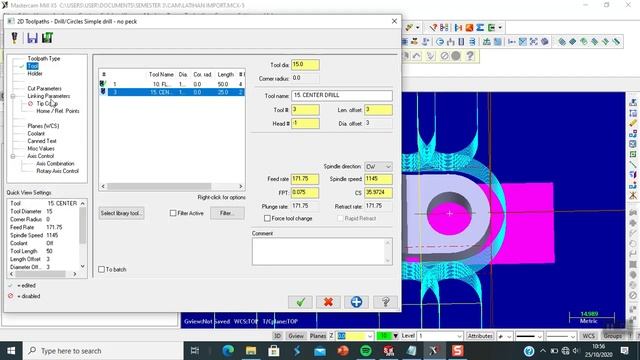Open the green color dropdown arrow in status bar
This screenshot has height=360, width=640.
(395, 336)
